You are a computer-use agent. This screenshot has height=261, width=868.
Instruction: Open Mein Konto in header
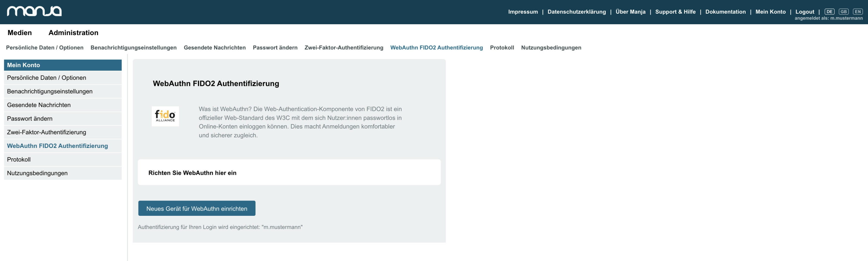[x=770, y=12]
